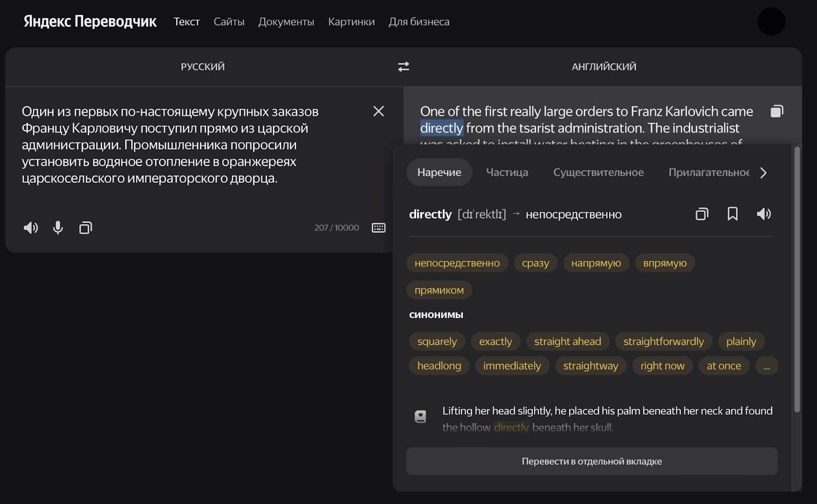
Task: Click the dictionary panel scrollbar
Action: point(797,279)
